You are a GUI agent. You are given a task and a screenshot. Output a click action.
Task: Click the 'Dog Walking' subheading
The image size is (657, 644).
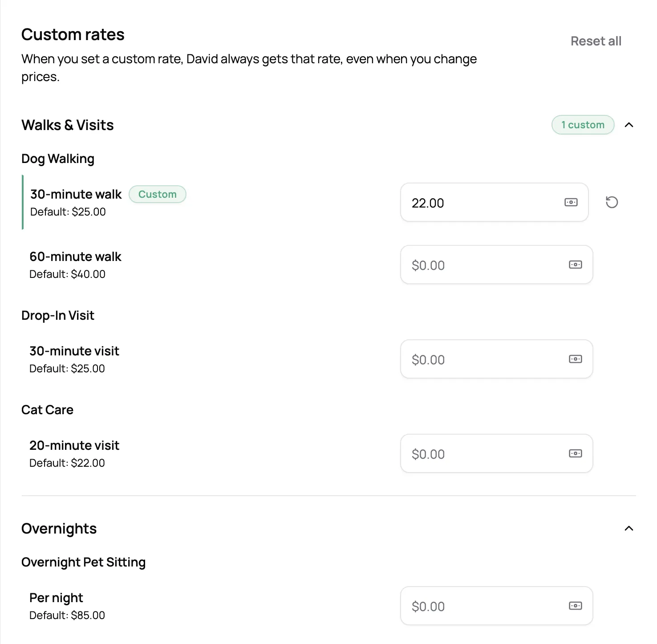58,159
